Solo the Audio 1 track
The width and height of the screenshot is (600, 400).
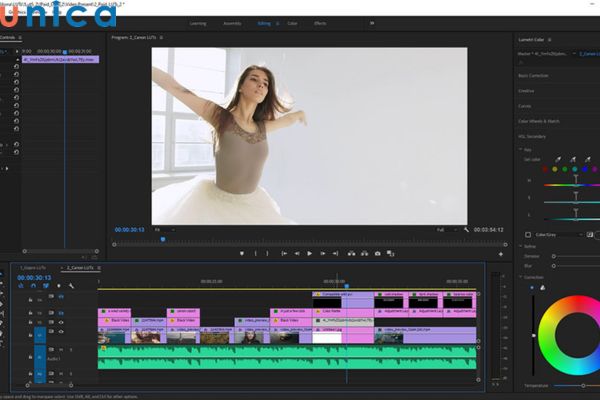point(71,349)
